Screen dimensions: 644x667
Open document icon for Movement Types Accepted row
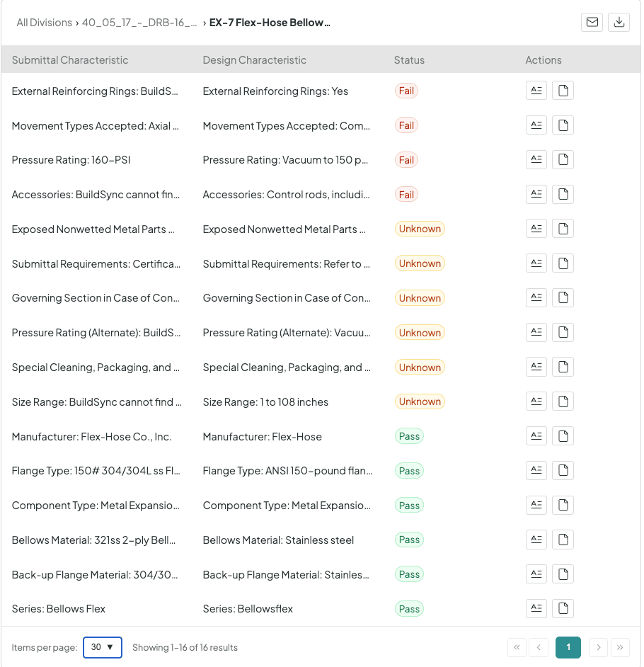click(563, 125)
